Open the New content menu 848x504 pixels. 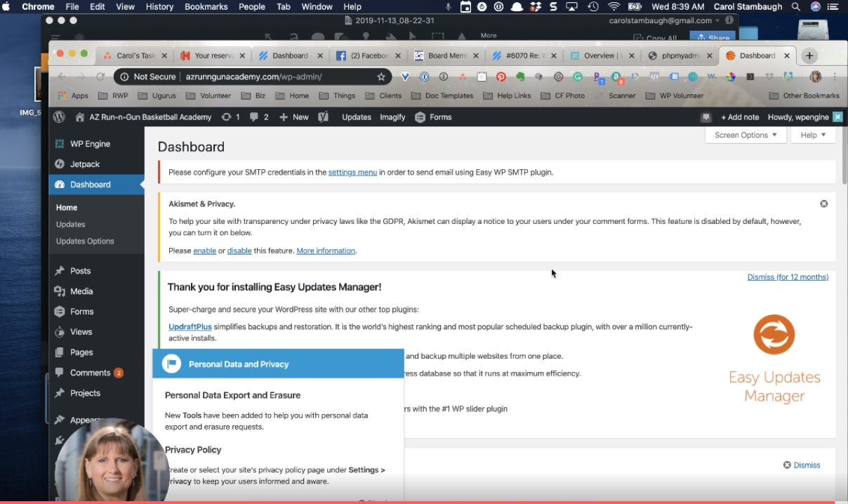(x=293, y=117)
